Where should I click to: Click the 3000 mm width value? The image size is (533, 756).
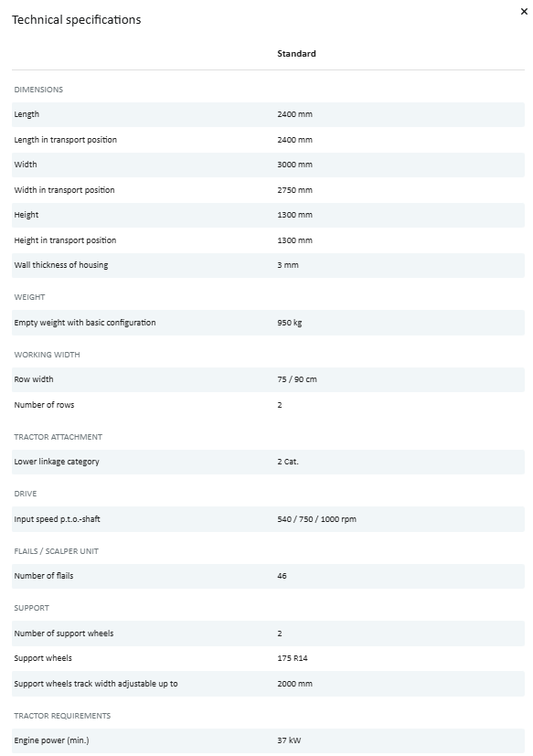point(294,165)
